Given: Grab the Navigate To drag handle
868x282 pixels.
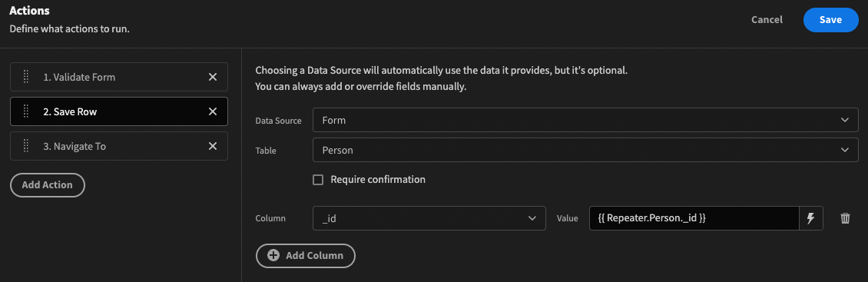Looking at the screenshot, I should [26, 146].
